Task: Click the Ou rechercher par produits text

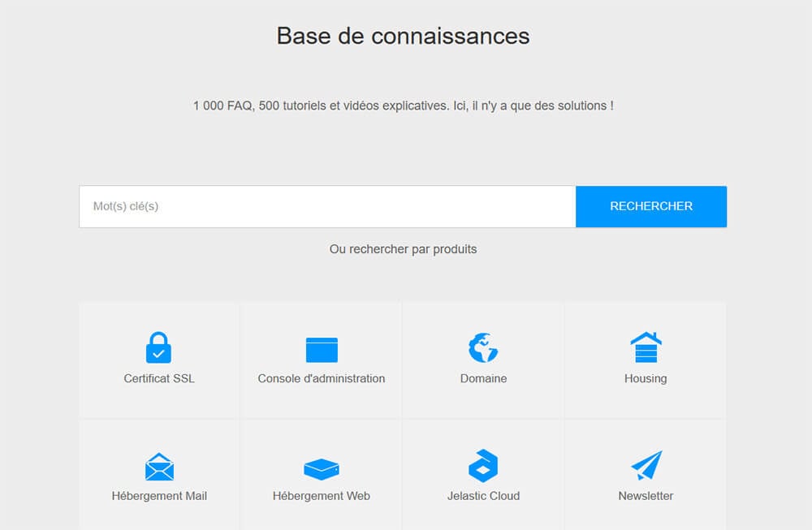Action: 403,249
